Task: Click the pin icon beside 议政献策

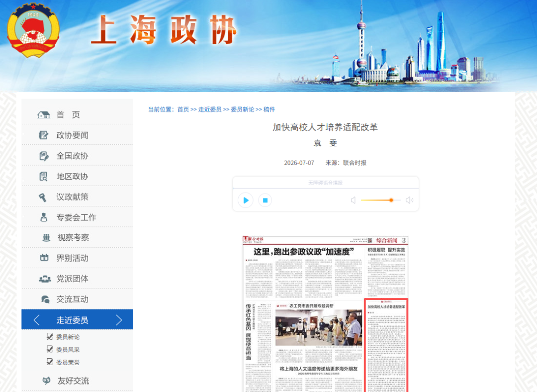Action: (x=42, y=197)
